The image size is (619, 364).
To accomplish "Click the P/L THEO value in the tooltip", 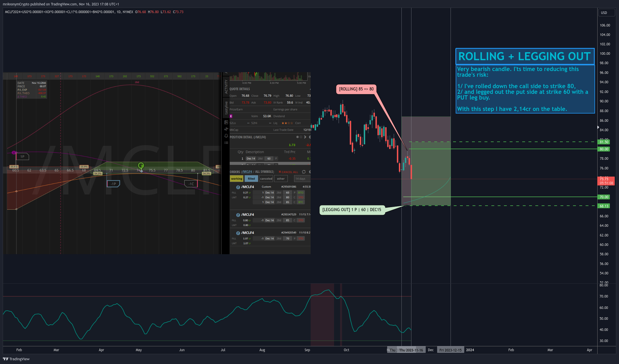I will 42,93.
